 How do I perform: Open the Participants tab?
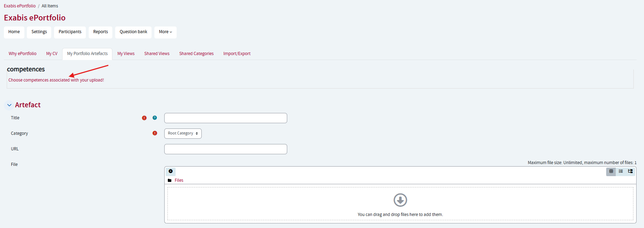[x=70, y=32]
